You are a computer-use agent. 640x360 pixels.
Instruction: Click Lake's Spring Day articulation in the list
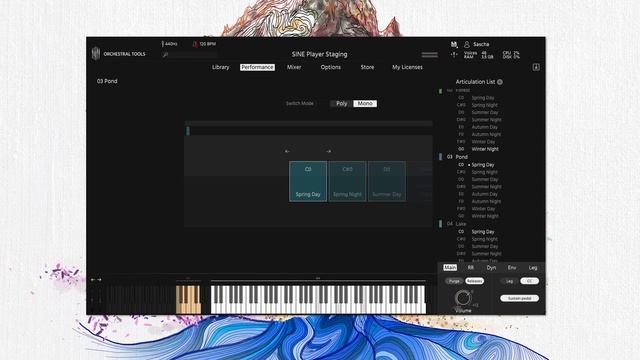(483, 232)
